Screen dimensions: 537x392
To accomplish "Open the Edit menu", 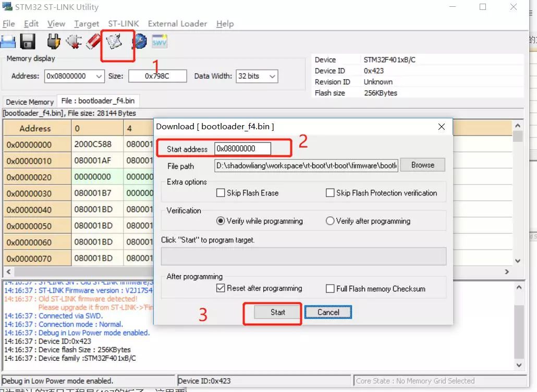I will (x=31, y=23).
